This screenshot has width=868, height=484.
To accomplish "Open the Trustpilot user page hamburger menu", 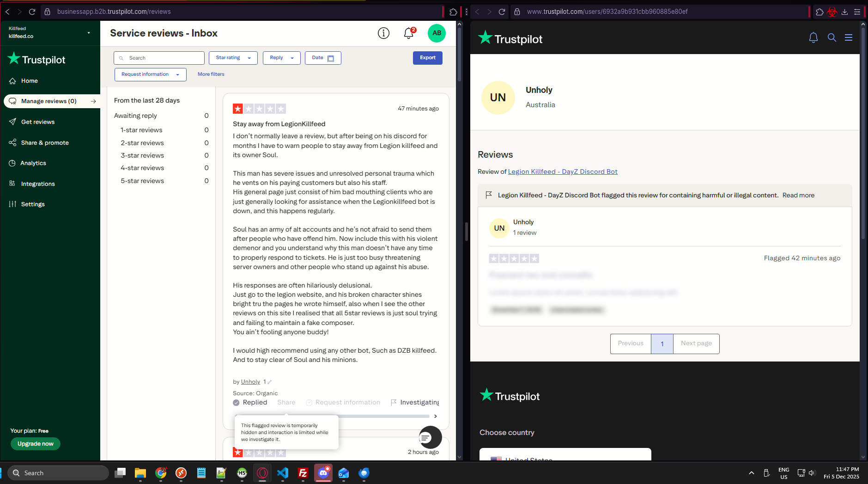I will [x=849, y=38].
